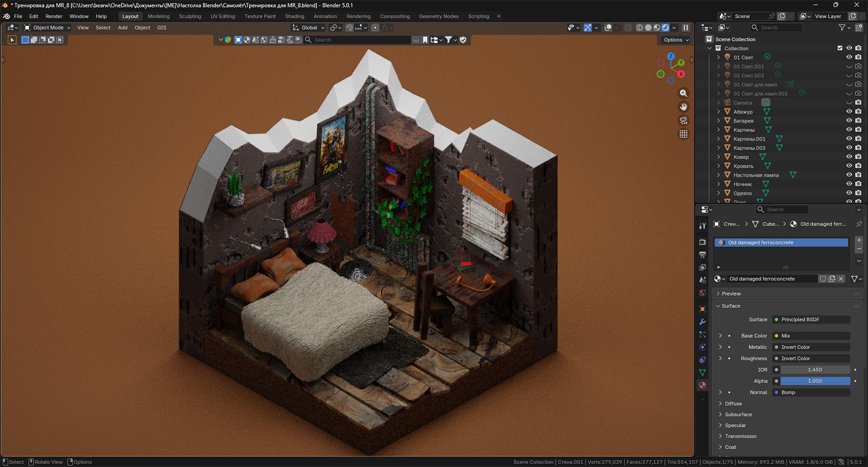The height and width of the screenshot is (467, 868).
Task: Add a new material slot
Action: click(x=859, y=240)
